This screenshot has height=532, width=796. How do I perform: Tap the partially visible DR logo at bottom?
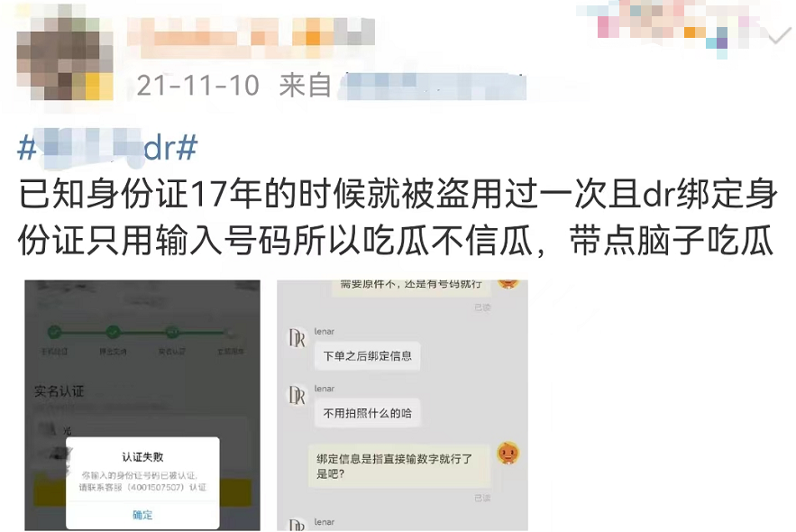[x=297, y=525]
